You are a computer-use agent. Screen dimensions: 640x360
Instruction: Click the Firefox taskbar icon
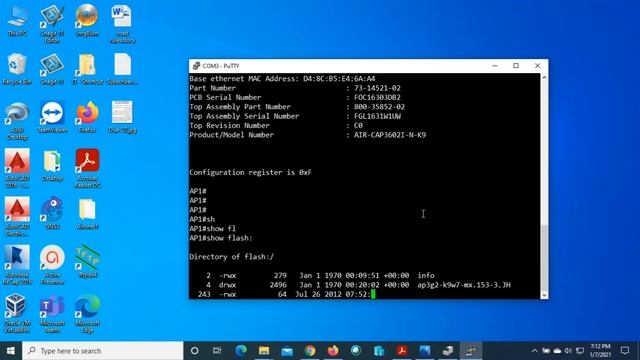tap(333, 351)
